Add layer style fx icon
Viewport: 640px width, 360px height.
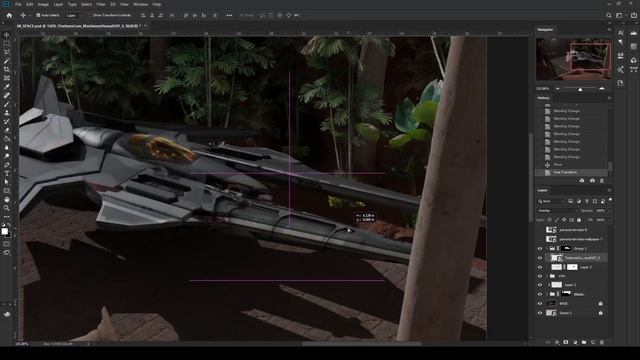557,342
